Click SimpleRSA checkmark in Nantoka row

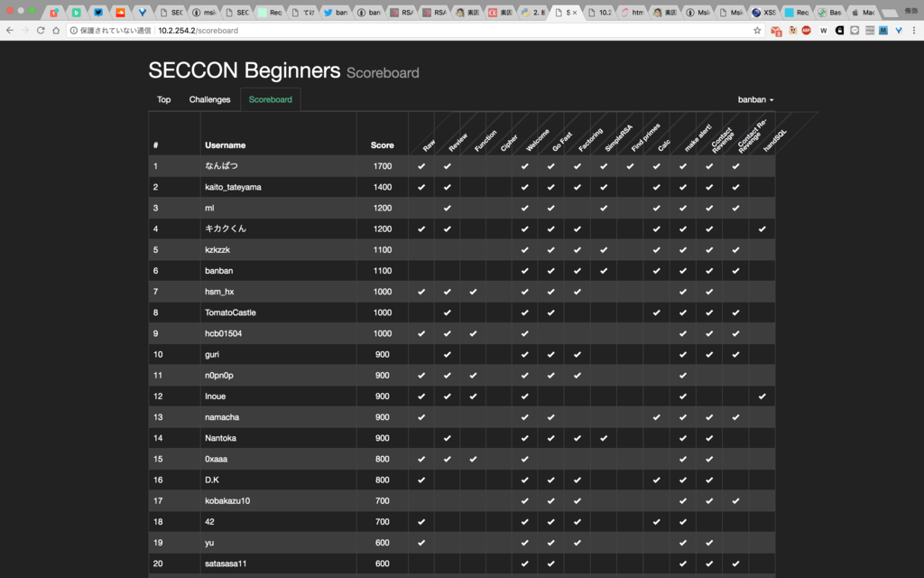tap(604, 438)
